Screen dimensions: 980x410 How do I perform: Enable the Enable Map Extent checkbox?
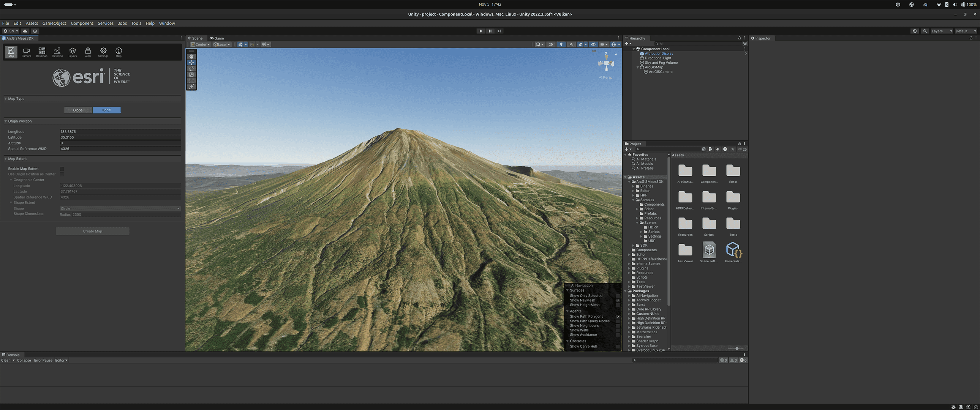pyautogui.click(x=62, y=169)
